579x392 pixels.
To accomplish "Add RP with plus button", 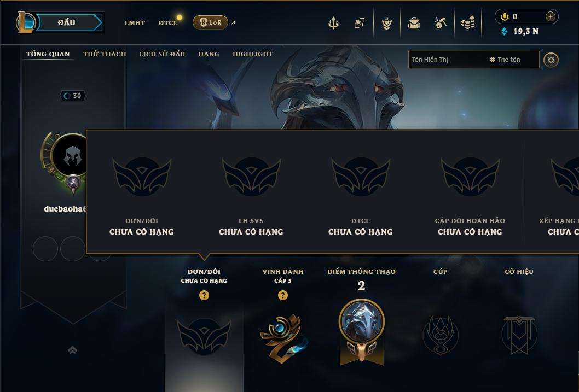I will coord(550,16).
